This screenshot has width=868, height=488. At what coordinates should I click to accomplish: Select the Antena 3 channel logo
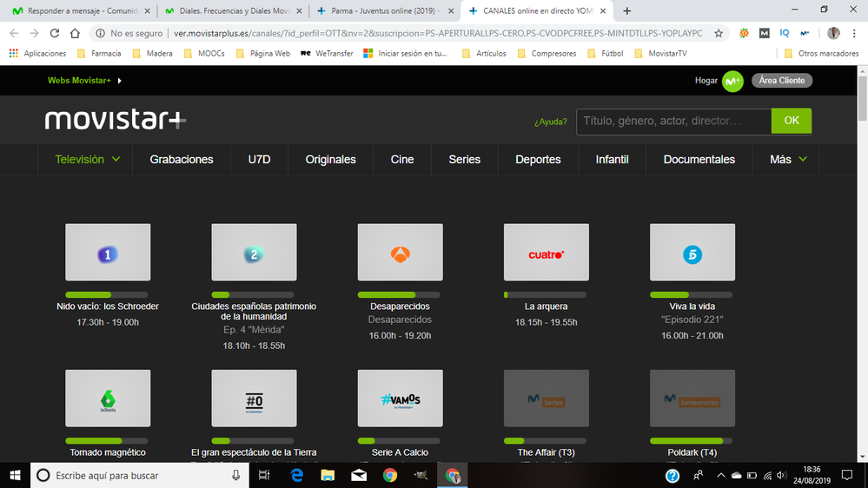(x=400, y=253)
